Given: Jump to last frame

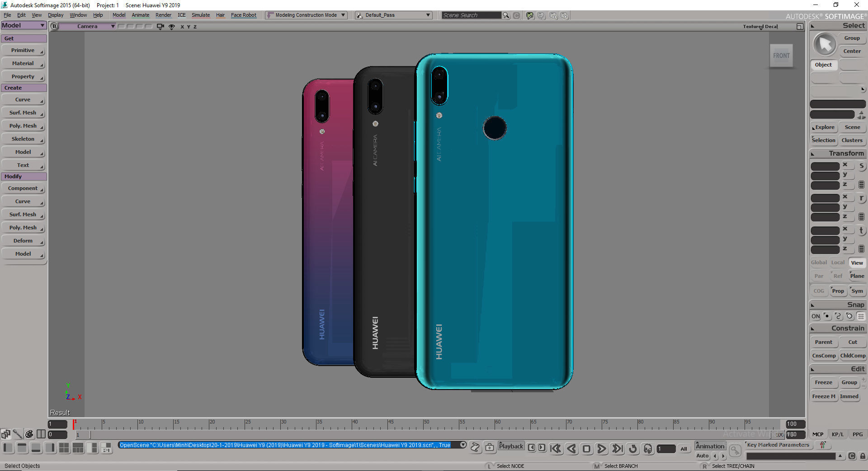Looking at the screenshot, I should pos(617,448).
